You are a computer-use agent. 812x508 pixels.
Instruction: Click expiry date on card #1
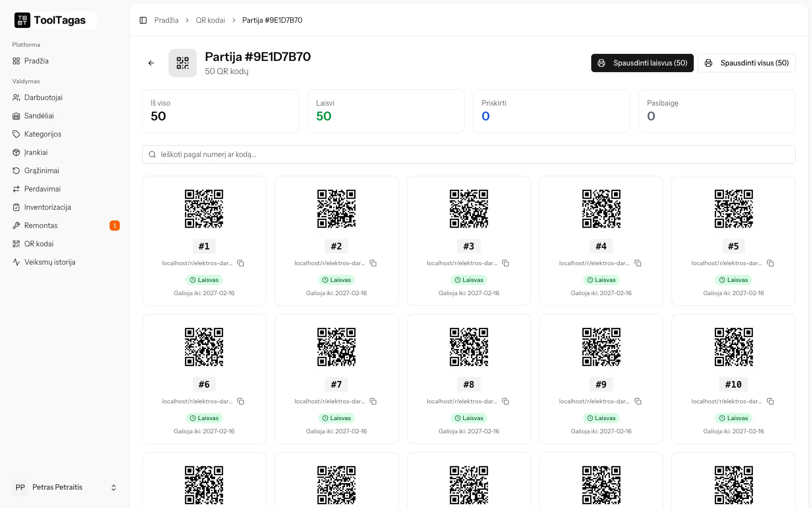coord(204,293)
